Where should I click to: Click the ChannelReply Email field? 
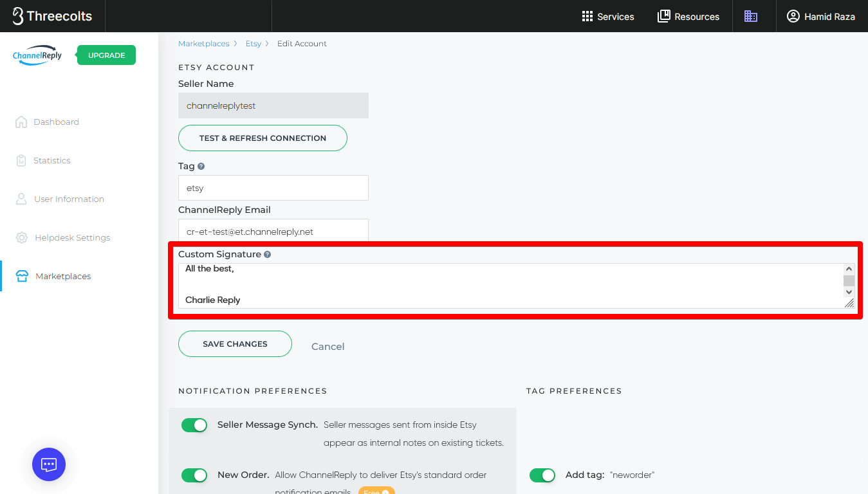pos(273,230)
